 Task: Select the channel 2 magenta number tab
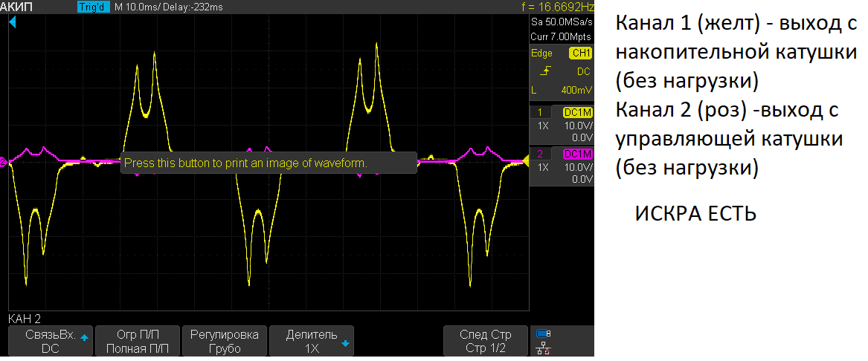(x=540, y=154)
